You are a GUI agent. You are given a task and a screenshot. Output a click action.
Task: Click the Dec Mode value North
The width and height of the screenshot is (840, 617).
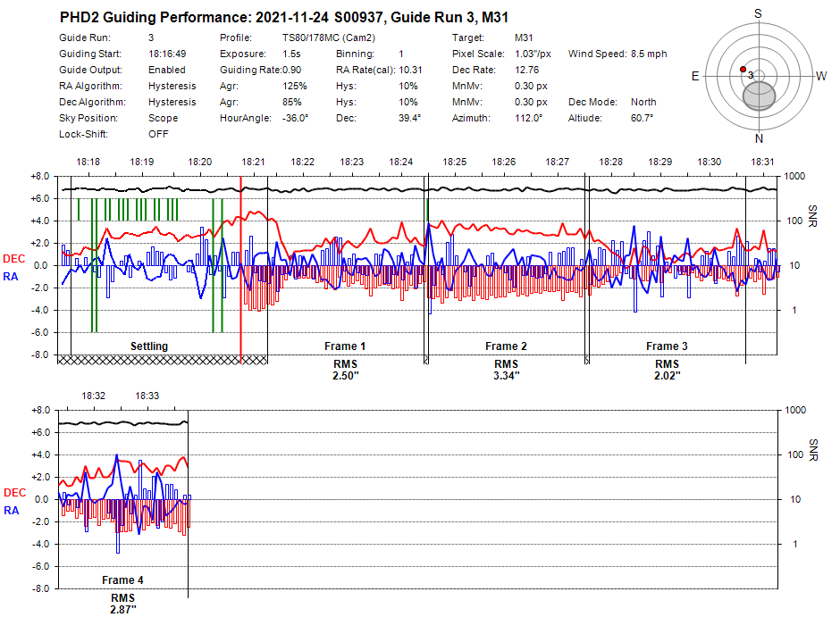point(643,102)
